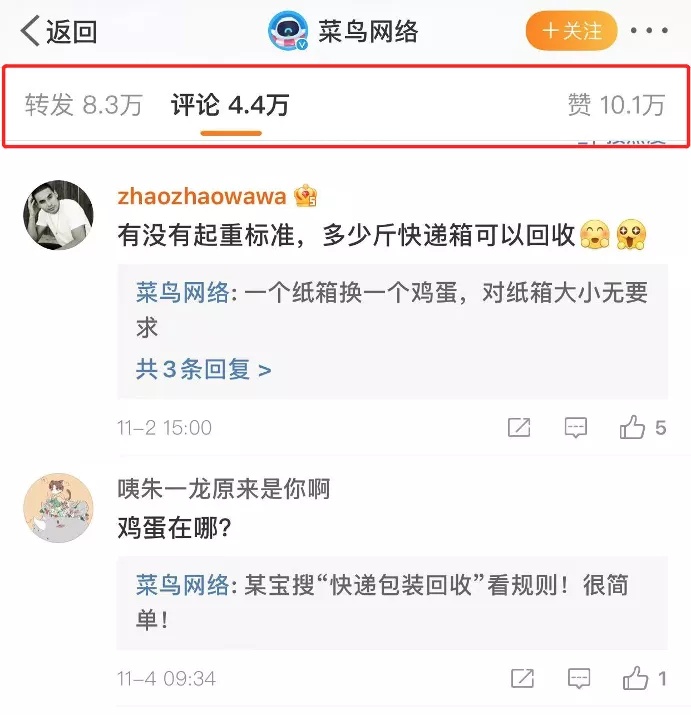691x715 pixels.
Task: Open the 赞 10.1万 likes tab
Action: (616, 105)
